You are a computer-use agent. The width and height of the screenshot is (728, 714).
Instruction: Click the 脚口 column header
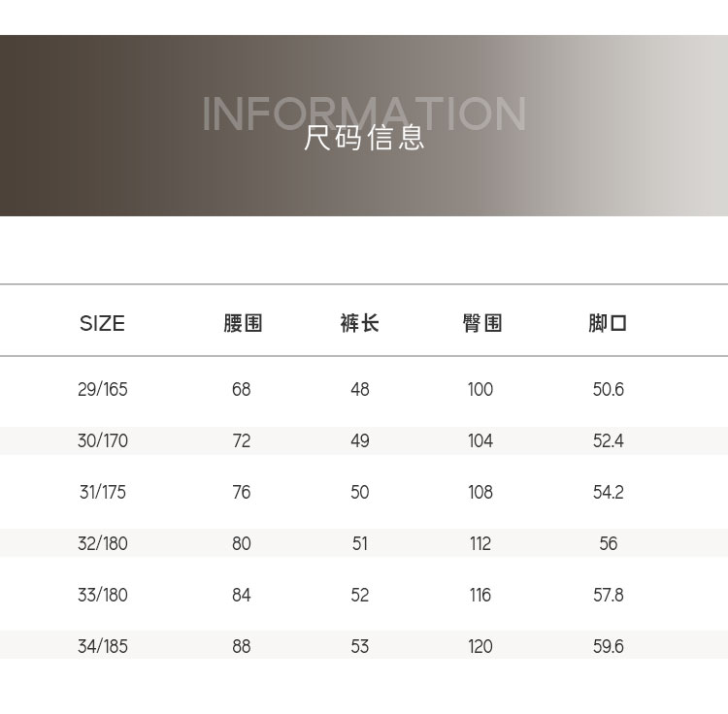pos(608,323)
